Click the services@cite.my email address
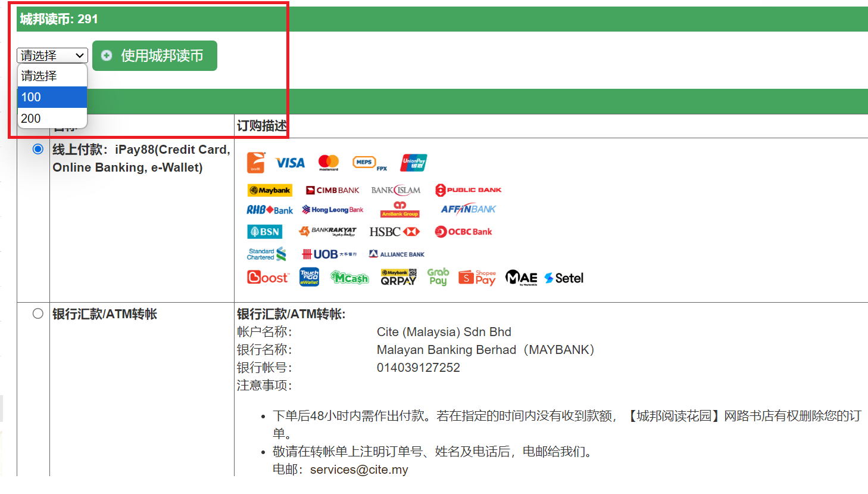Viewport: 868px width, 494px height. coord(359,470)
